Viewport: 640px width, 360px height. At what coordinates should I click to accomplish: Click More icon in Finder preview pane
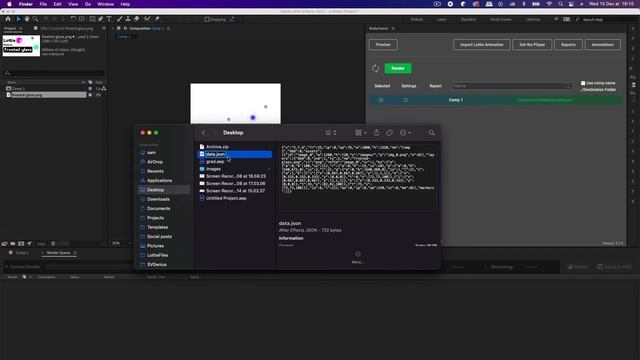(358, 257)
